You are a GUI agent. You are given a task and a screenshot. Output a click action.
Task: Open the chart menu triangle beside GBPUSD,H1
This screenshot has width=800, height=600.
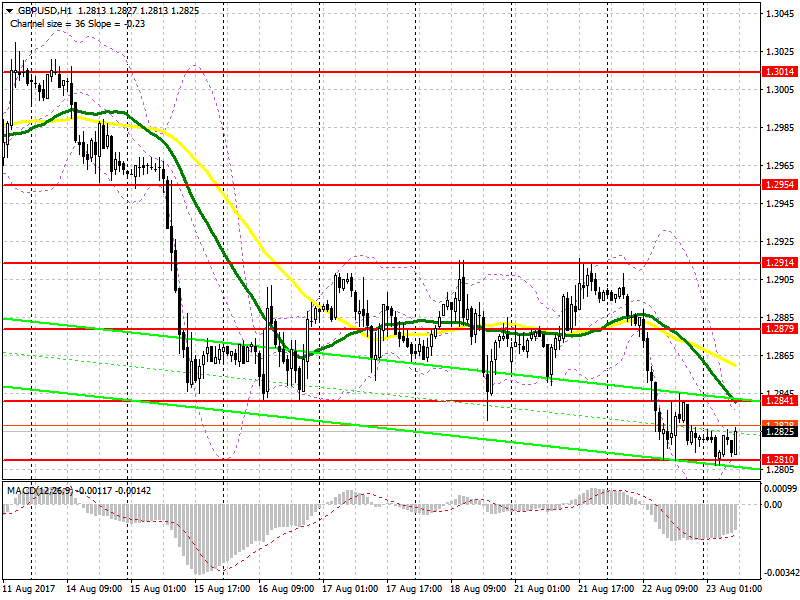10,11
